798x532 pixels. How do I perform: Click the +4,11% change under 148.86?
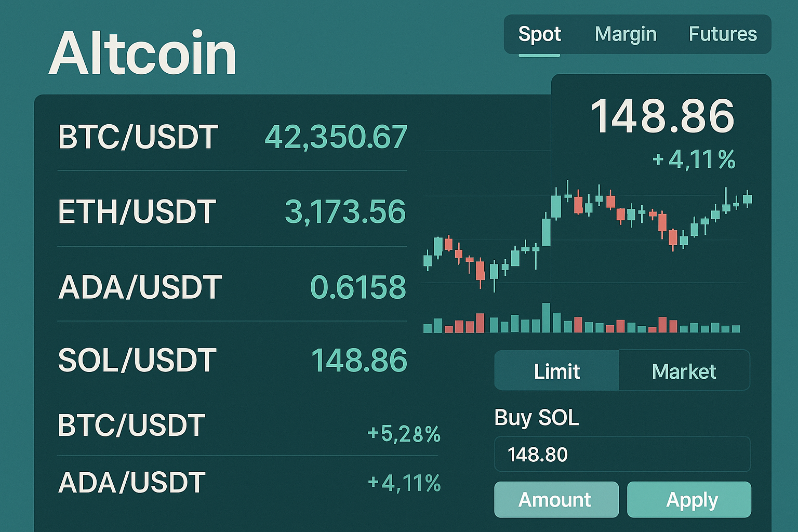pyautogui.click(x=694, y=159)
